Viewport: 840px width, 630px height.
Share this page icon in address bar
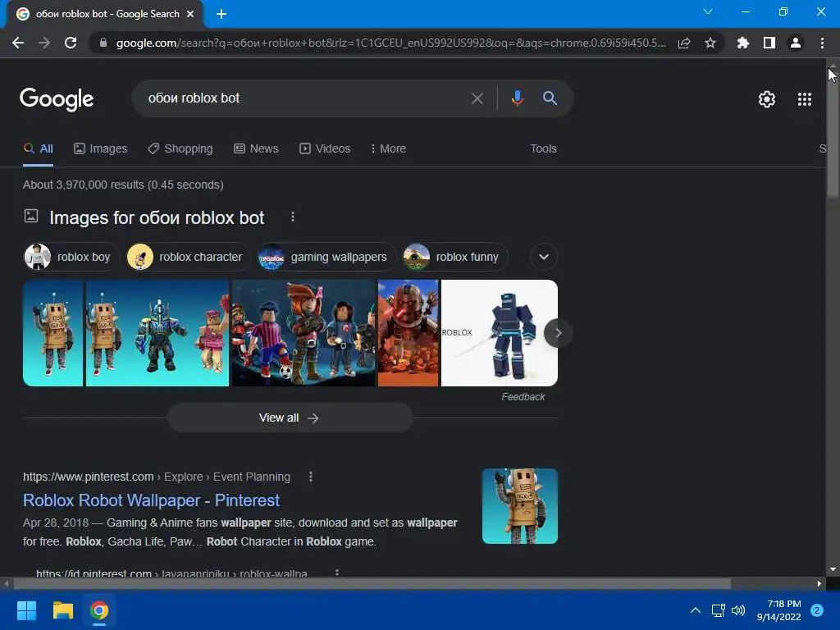pos(684,43)
